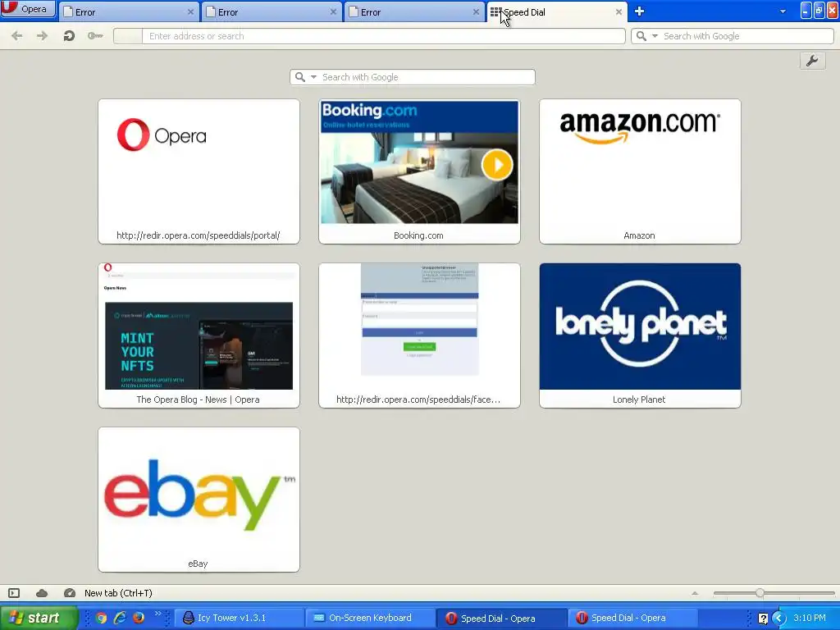Open the closed tabs dropdown arrow

pos(783,11)
